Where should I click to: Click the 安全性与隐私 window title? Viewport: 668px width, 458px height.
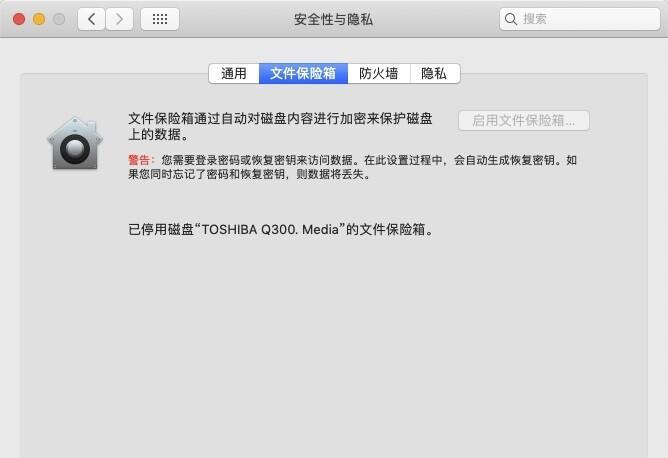click(x=333, y=19)
